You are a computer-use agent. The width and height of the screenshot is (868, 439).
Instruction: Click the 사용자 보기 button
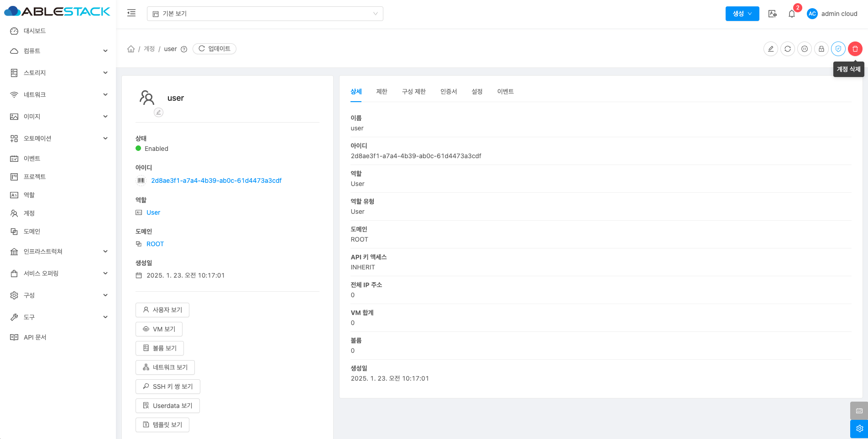click(162, 310)
